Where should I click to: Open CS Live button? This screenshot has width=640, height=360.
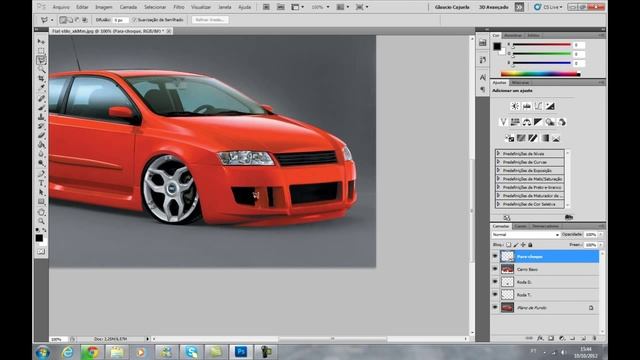[x=548, y=7]
